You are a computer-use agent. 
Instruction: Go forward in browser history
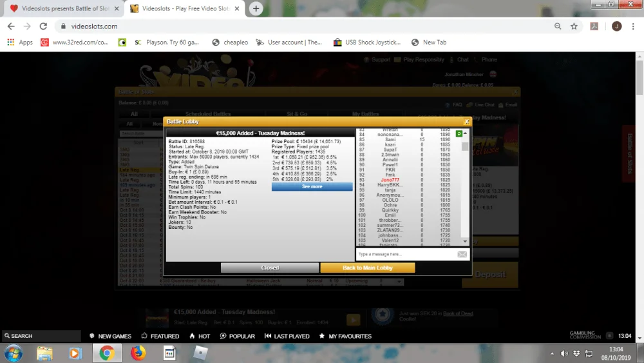[27, 26]
